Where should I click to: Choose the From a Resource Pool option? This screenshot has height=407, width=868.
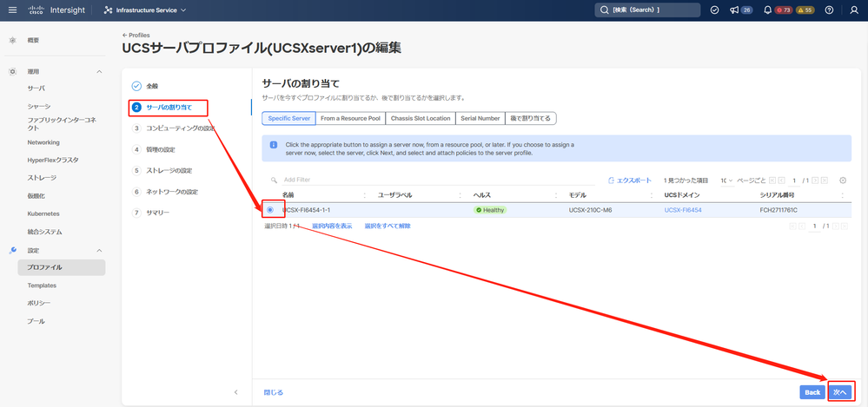click(x=351, y=118)
